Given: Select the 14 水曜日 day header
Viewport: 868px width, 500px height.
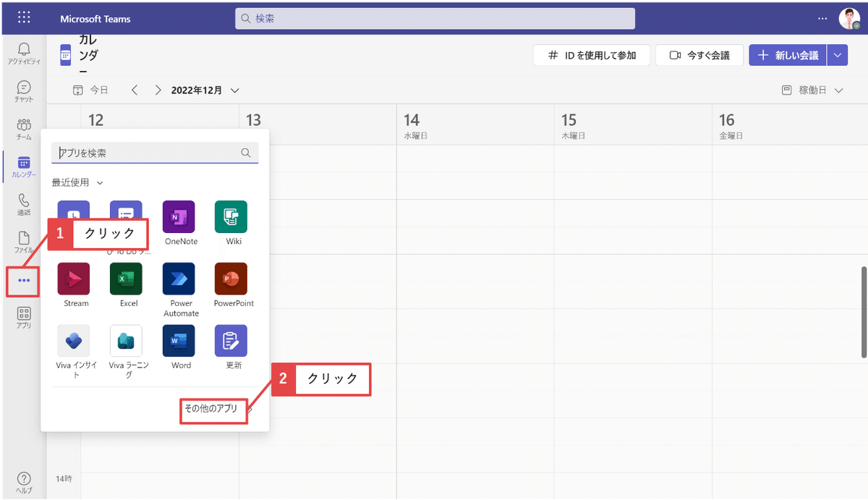Looking at the screenshot, I should [x=475, y=126].
